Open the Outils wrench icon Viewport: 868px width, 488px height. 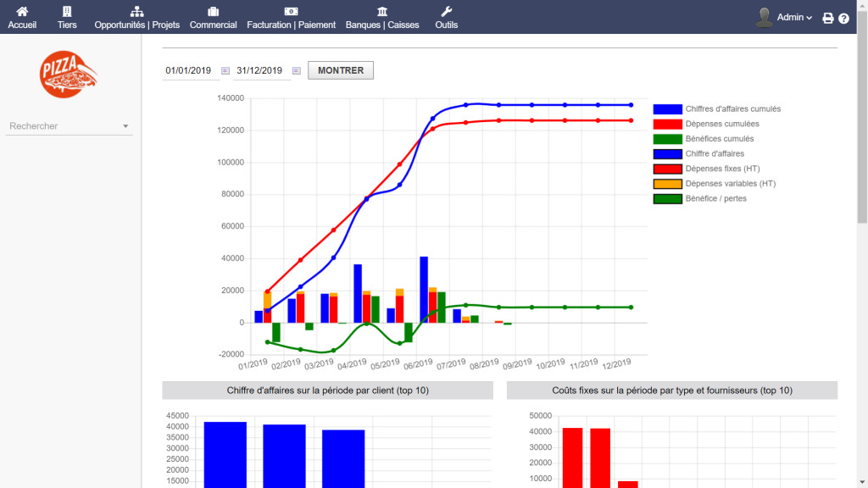point(446,11)
